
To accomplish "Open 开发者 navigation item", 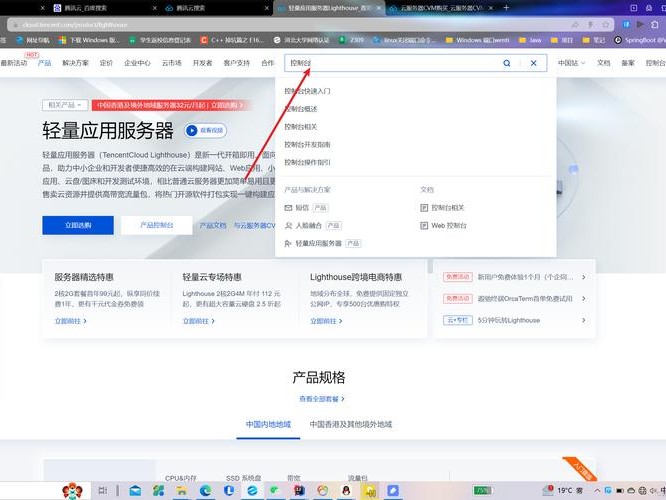I will (x=202, y=63).
